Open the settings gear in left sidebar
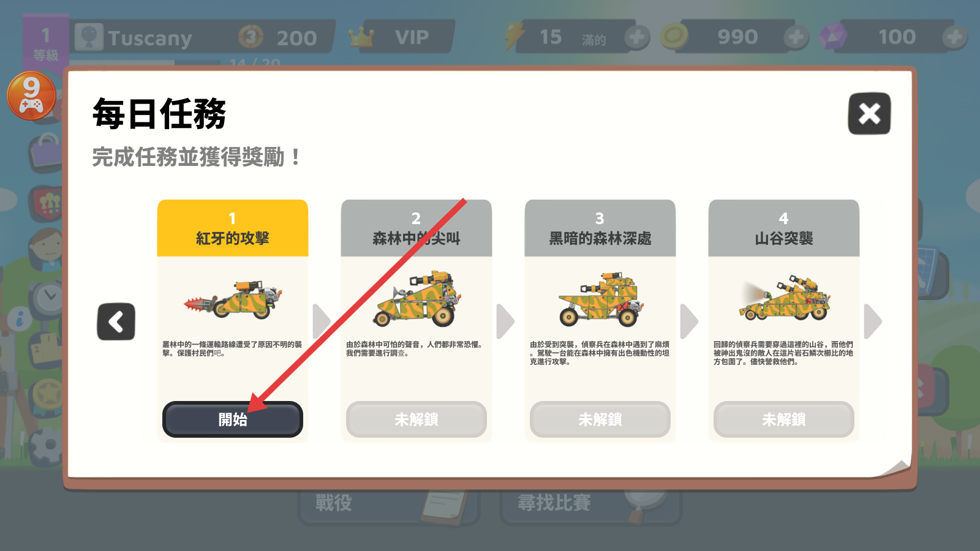 point(47,445)
